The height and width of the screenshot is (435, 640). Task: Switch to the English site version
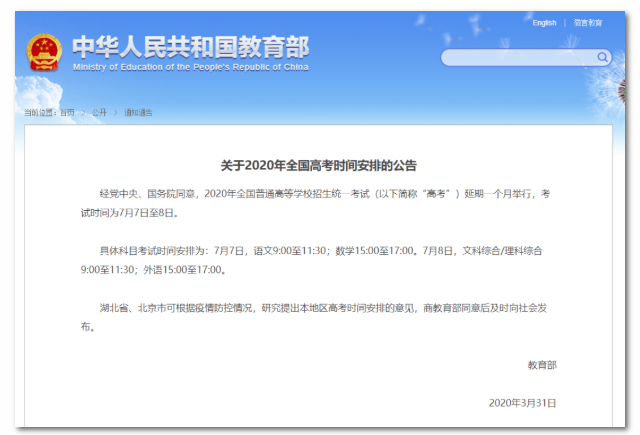[x=544, y=23]
